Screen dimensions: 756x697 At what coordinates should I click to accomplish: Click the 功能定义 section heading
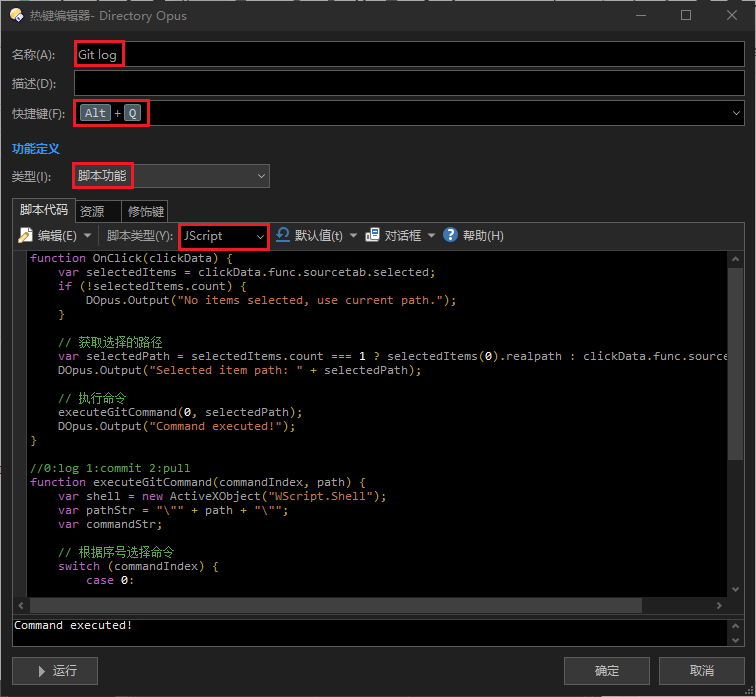(x=36, y=148)
